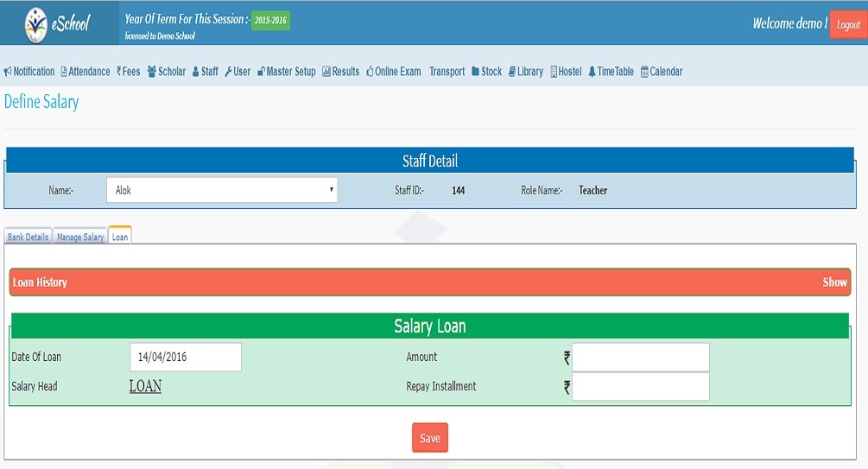Expand Loan History using Show
The image size is (868, 469).
pyautogui.click(x=834, y=282)
